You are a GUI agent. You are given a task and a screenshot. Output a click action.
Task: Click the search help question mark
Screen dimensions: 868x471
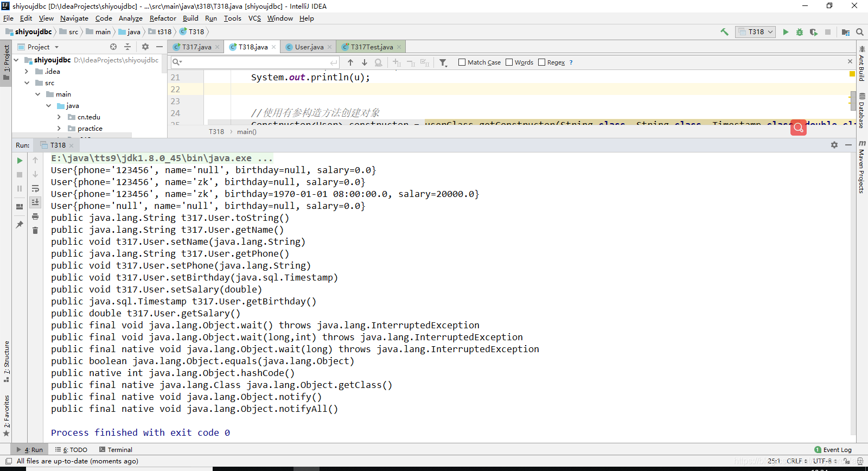[x=571, y=62]
